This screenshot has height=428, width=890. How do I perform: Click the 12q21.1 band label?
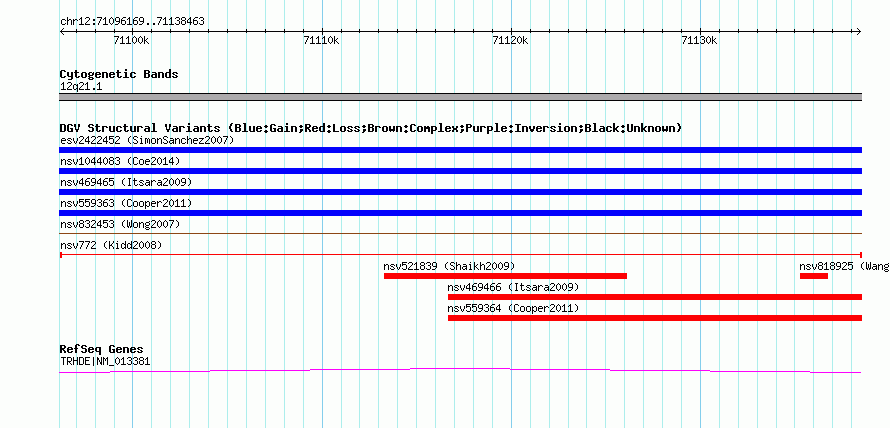click(81, 87)
